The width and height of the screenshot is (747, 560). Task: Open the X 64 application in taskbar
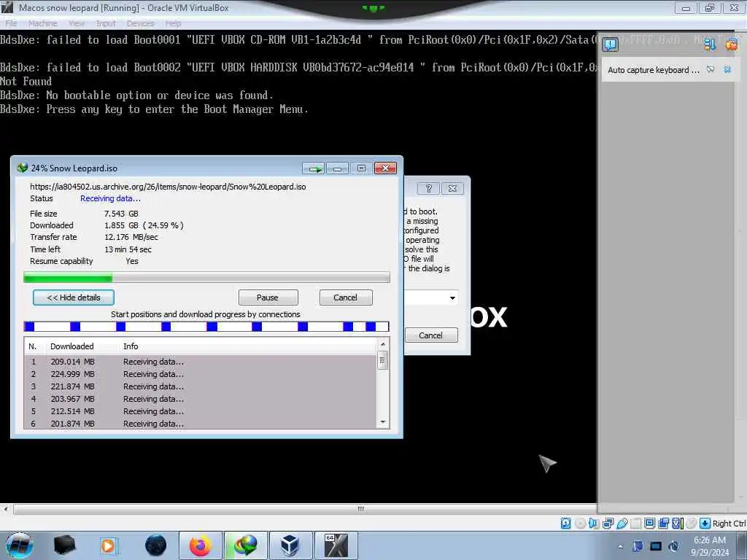point(336,545)
